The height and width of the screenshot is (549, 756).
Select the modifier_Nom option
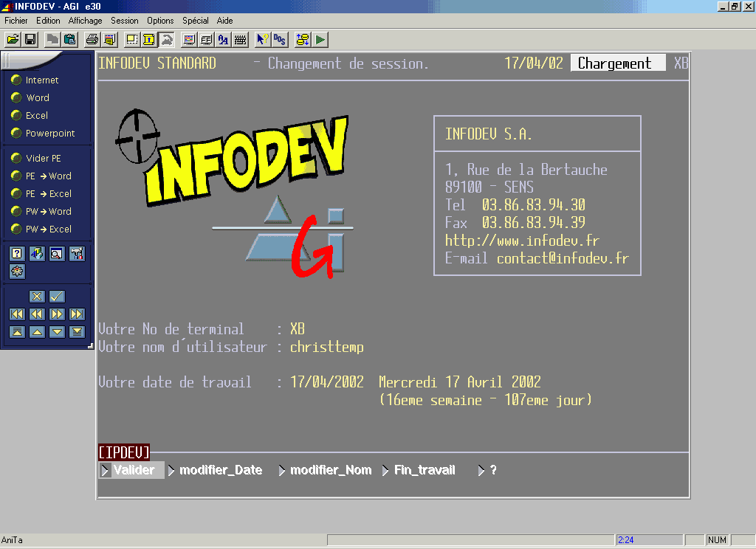[326, 470]
